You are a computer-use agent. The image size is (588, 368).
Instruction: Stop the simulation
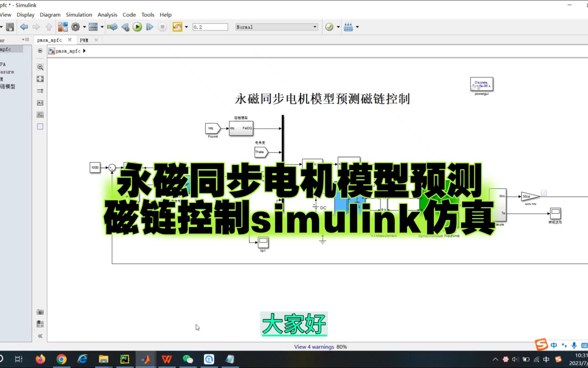[163, 27]
